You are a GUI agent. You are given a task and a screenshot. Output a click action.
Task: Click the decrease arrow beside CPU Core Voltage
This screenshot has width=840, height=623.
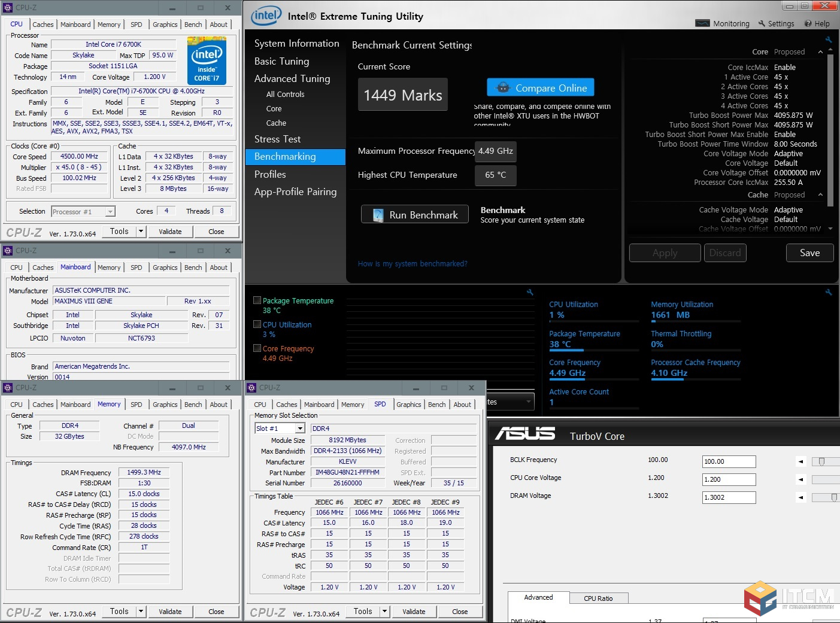800,479
